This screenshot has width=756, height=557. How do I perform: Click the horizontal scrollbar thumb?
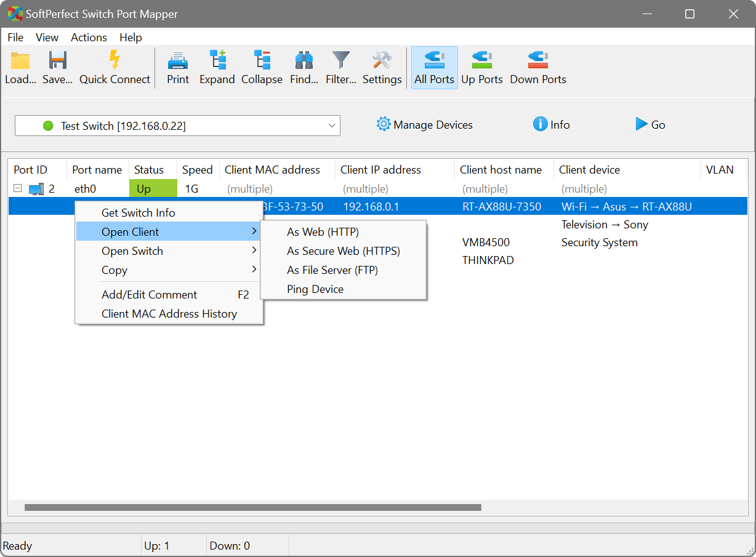252,508
